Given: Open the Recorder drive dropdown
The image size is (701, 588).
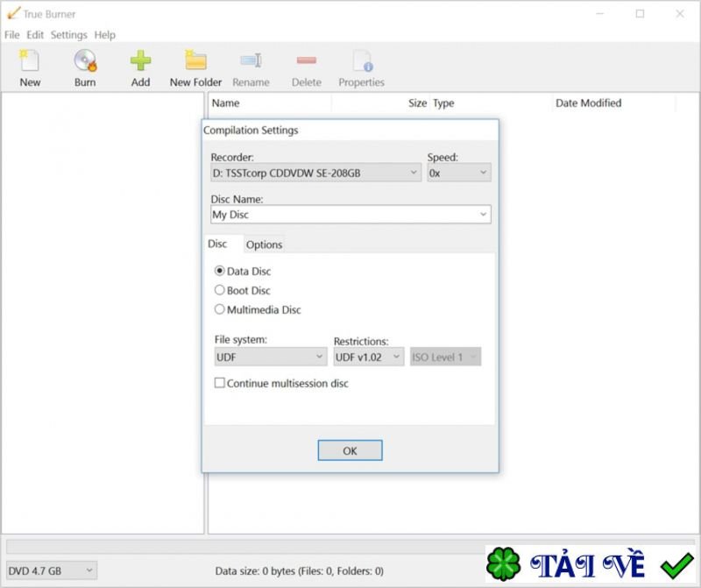Looking at the screenshot, I should pyautogui.click(x=315, y=173).
